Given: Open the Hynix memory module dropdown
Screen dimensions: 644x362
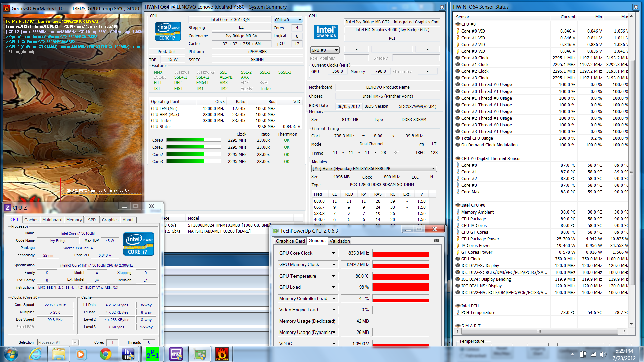Looking at the screenshot, I should pos(374,169).
